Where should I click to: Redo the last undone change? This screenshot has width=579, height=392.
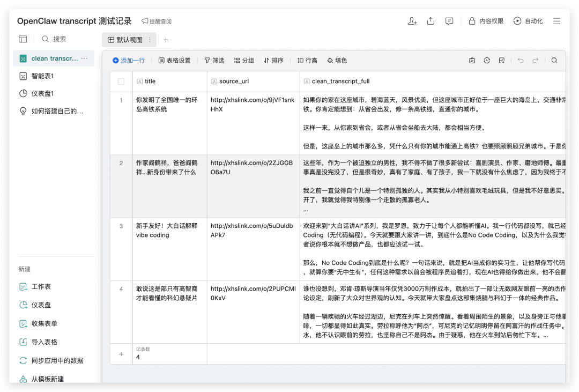[x=536, y=60]
